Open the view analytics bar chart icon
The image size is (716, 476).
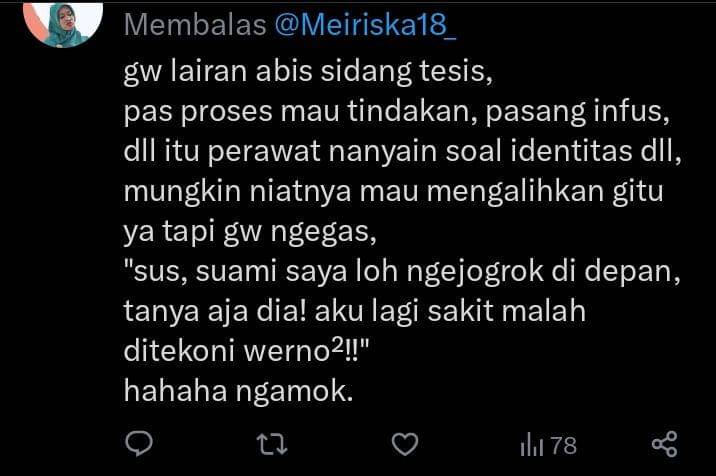532,445
